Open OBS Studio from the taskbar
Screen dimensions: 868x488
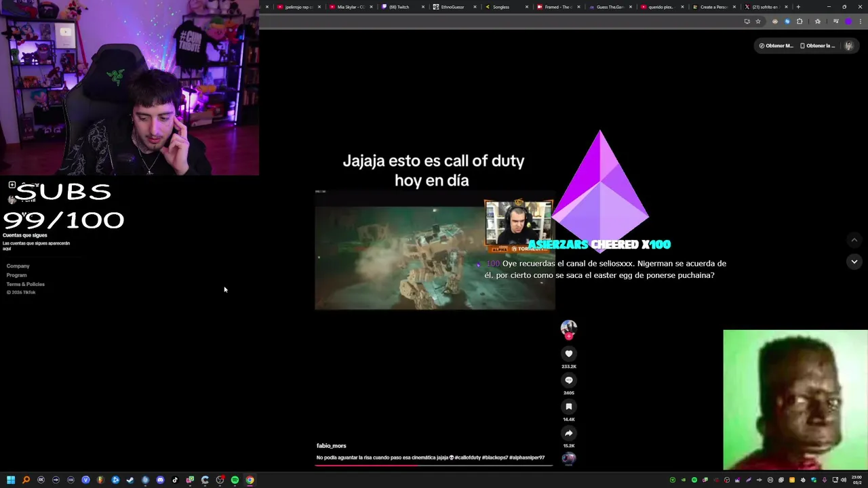pos(220,480)
